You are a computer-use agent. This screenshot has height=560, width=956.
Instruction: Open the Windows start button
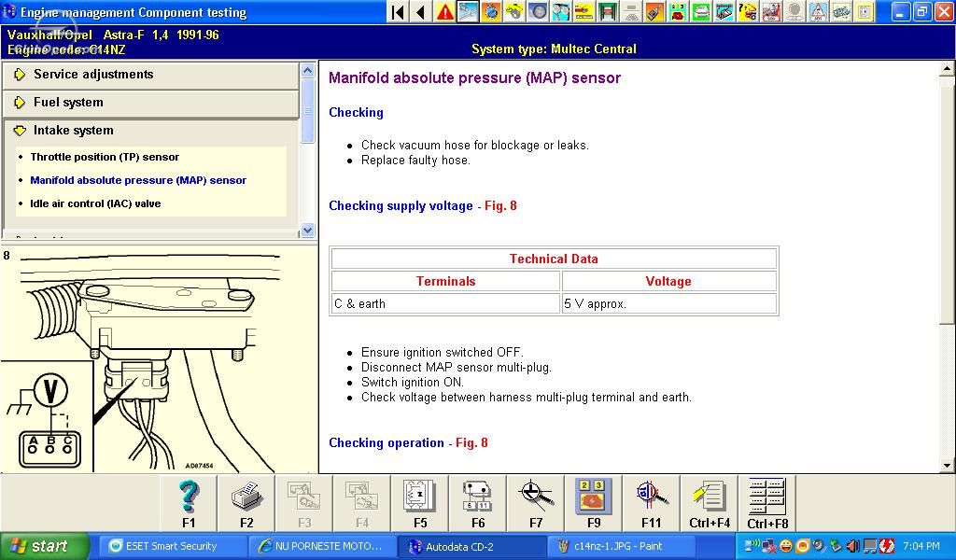coord(45,546)
